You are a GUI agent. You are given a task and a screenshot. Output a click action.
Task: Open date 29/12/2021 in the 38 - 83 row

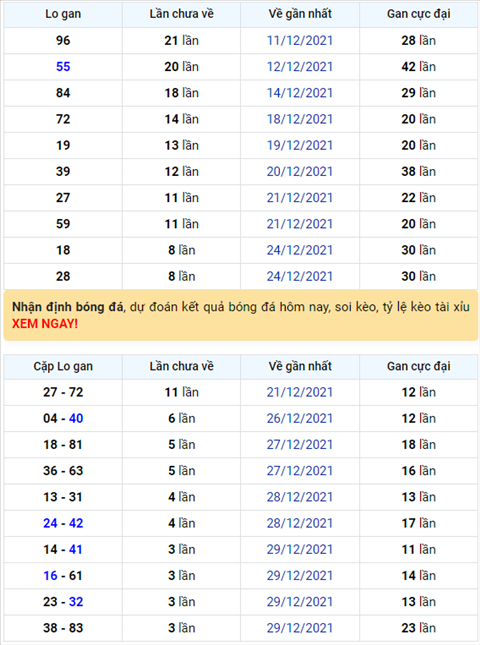(300, 628)
